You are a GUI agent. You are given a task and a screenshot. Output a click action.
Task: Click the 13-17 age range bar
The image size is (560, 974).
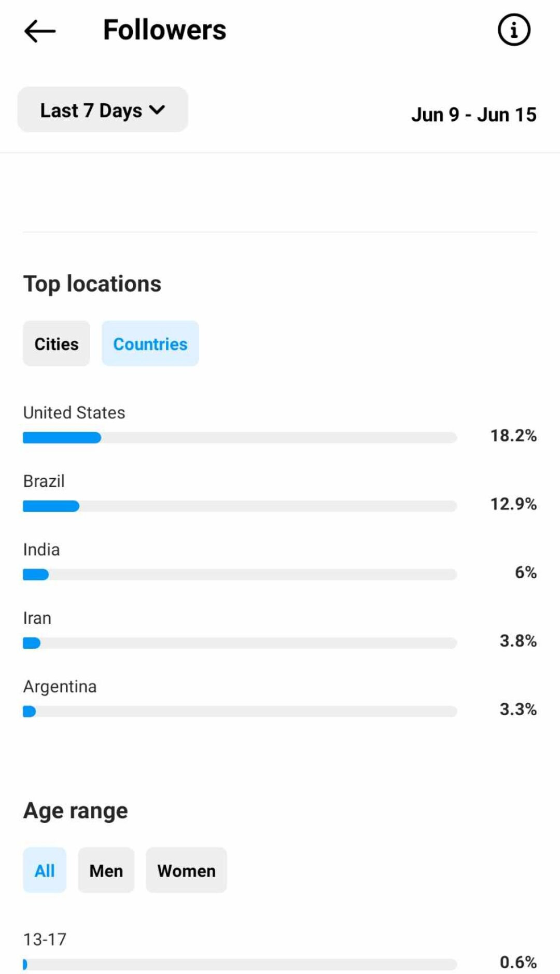(x=240, y=965)
